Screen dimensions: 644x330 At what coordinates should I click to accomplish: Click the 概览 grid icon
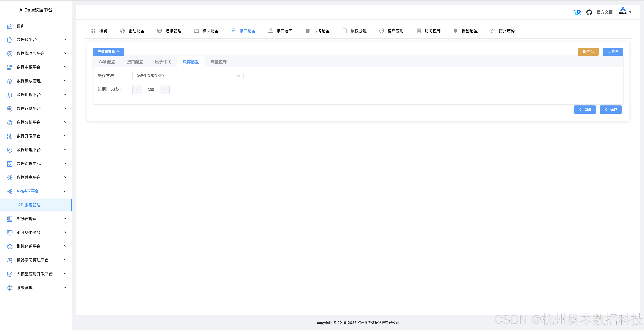[x=93, y=31]
